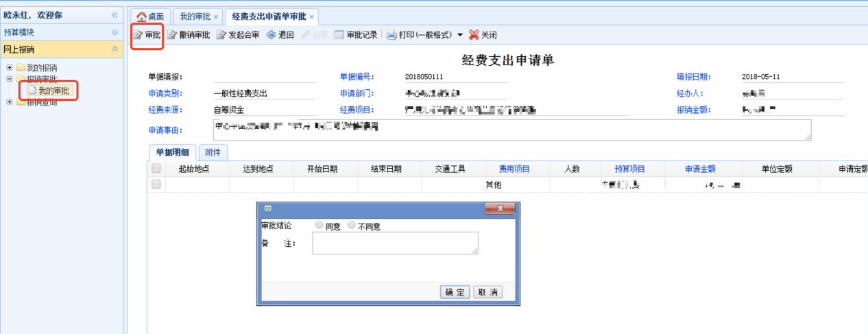Click the printer icon for 打印(一般格式)
The height and width of the screenshot is (334, 868).
point(391,35)
